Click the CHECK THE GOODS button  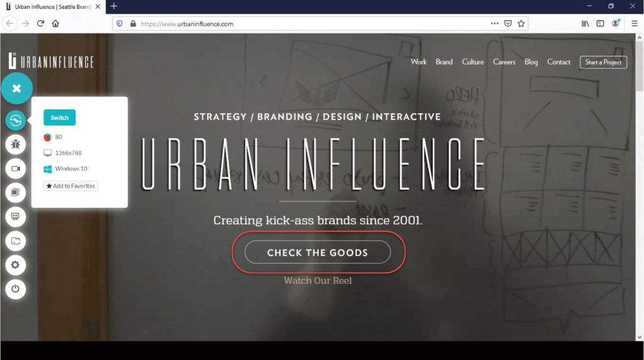(x=318, y=252)
